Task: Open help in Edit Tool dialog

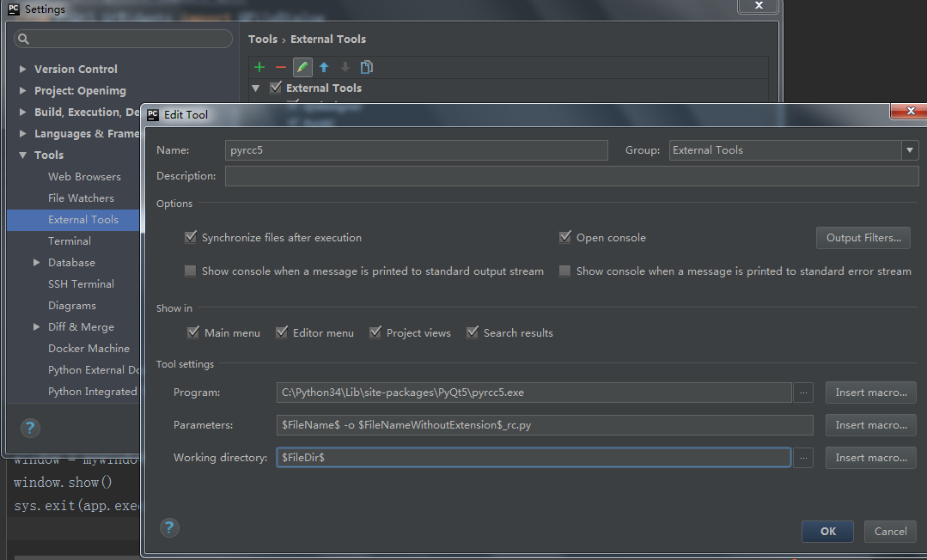Action: point(169,527)
